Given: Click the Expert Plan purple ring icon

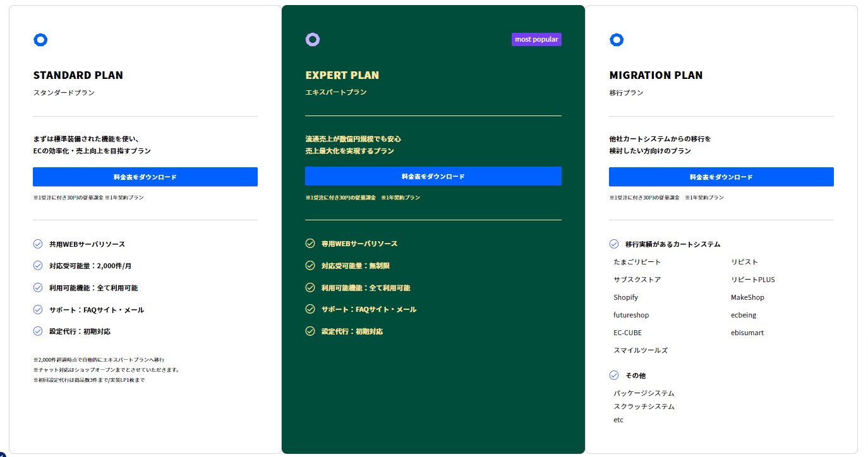Looking at the screenshot, I should [x=313, y=40].
